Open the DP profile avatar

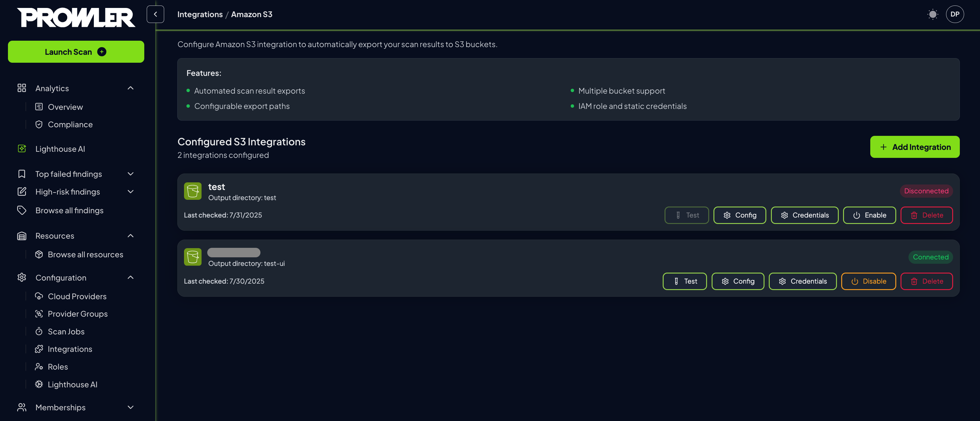coord(955,14)
